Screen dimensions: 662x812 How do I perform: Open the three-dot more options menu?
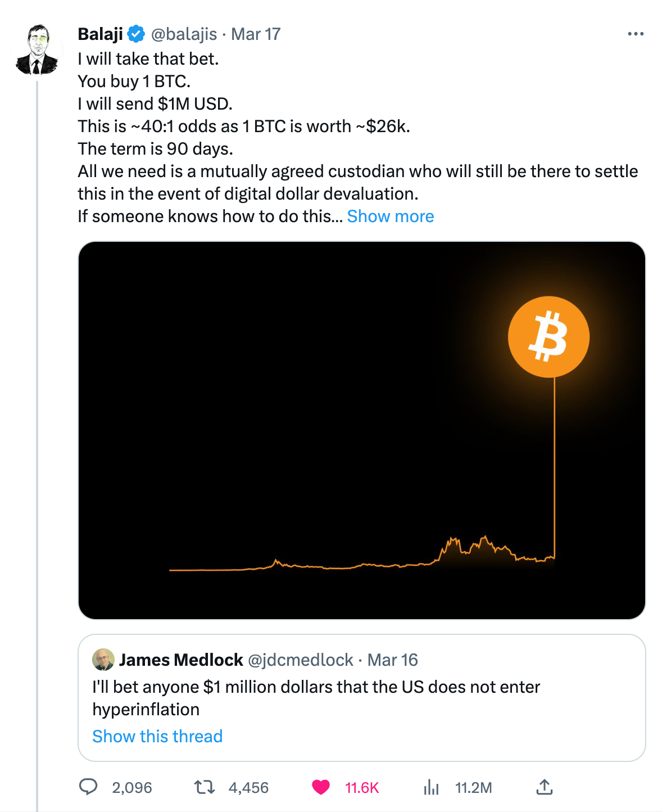click(636, 34)
